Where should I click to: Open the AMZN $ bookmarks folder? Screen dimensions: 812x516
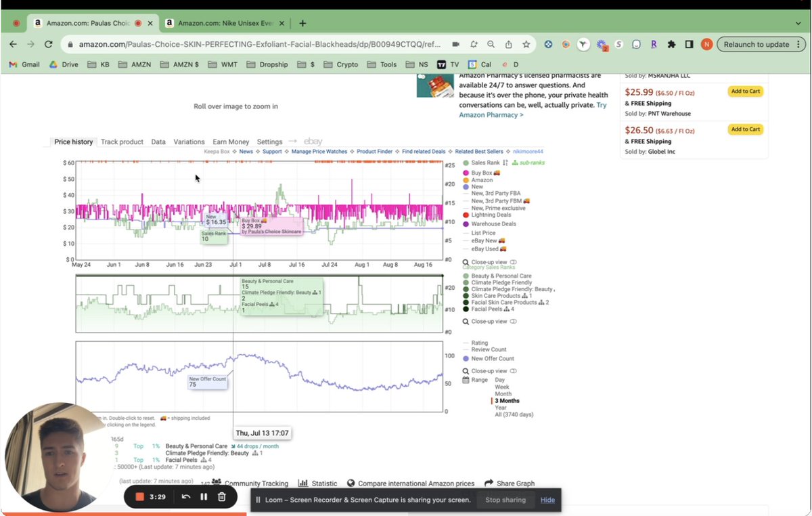coord(179,64)
